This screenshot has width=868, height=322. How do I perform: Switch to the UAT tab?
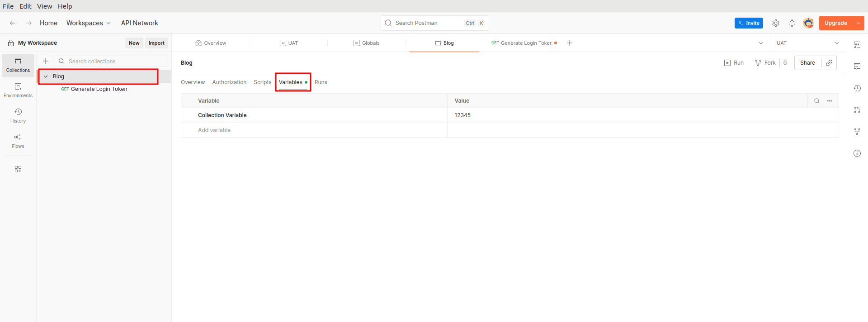pyautogui.click(x=289, y=43)
